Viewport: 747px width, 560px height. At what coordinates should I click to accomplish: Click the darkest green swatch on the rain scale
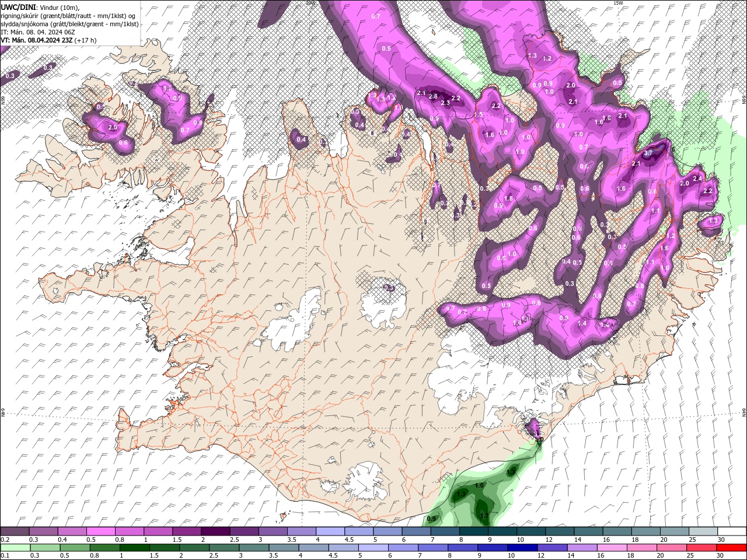134,548
